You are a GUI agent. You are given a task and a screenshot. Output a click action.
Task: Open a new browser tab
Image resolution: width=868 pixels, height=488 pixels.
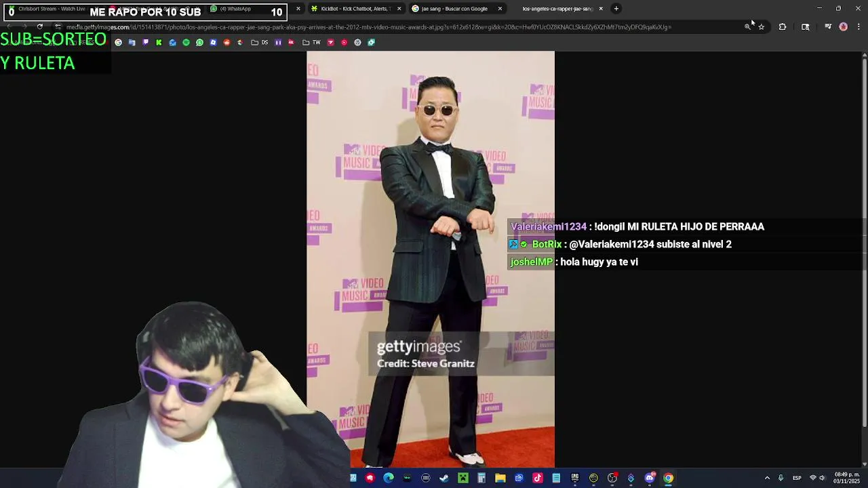coord(616,9)
